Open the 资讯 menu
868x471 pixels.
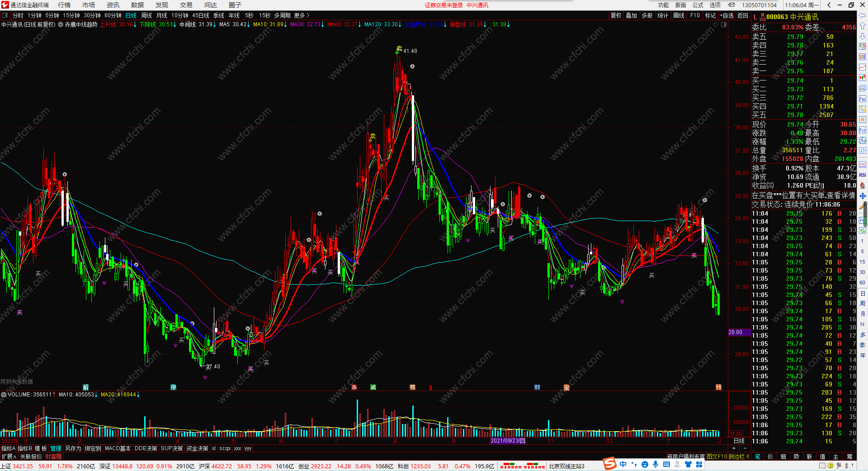tap(113, 5)
